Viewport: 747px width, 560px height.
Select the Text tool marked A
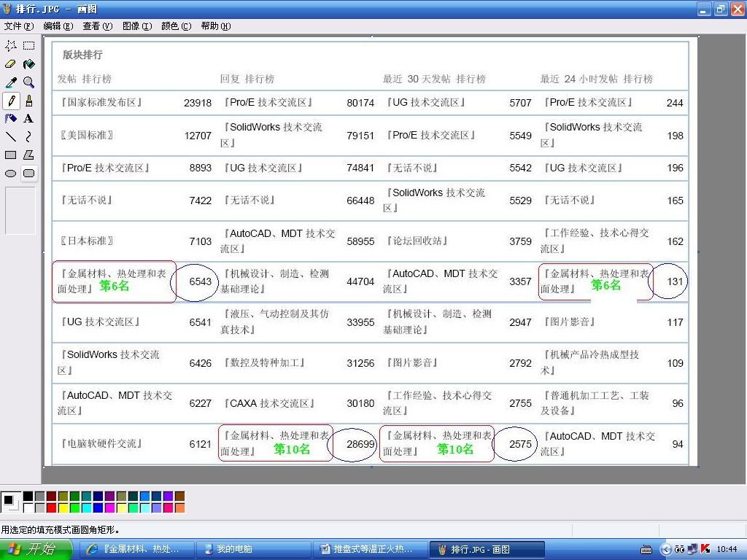(x=29, y=119)
